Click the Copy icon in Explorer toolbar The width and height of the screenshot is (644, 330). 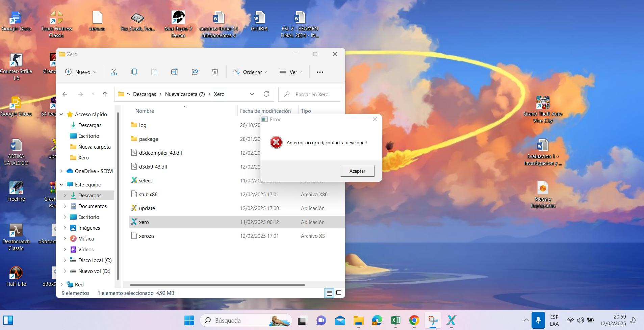click(134, 72)
